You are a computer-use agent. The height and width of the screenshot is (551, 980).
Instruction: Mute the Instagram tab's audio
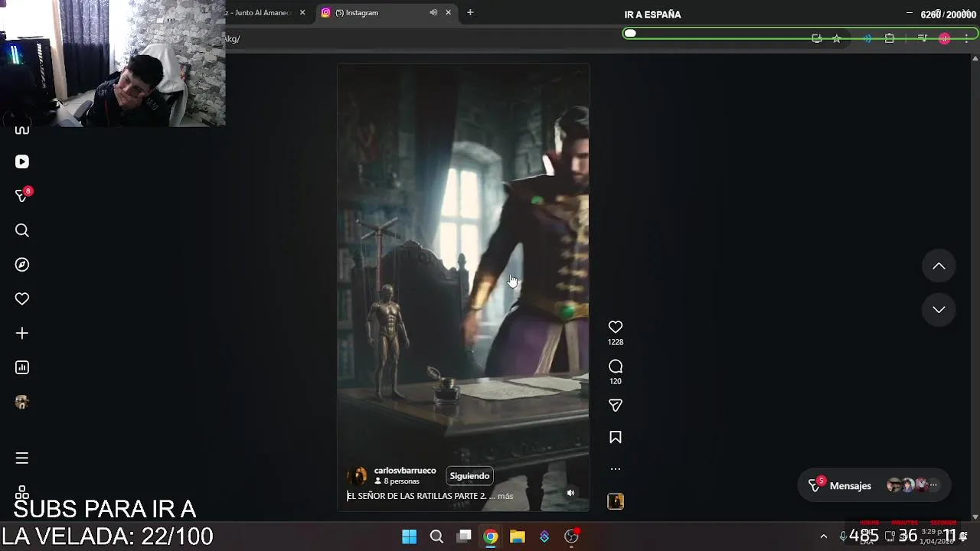pyautogui.click(x=433, y=12)
